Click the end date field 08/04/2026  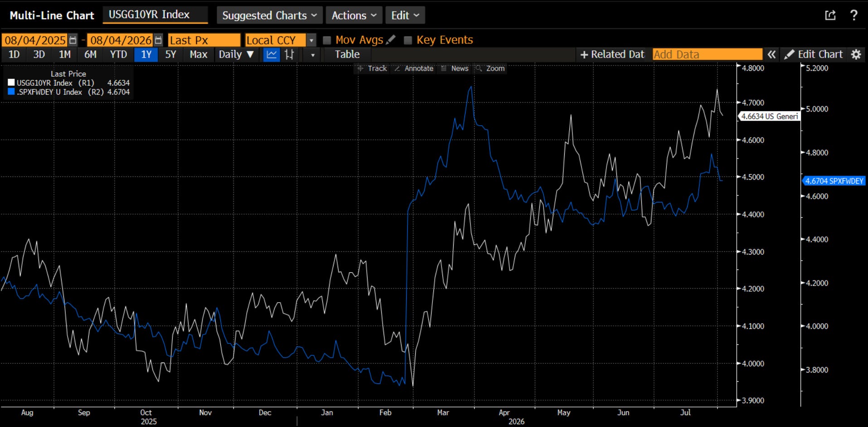pyautogui.click(x=120, y=40)
